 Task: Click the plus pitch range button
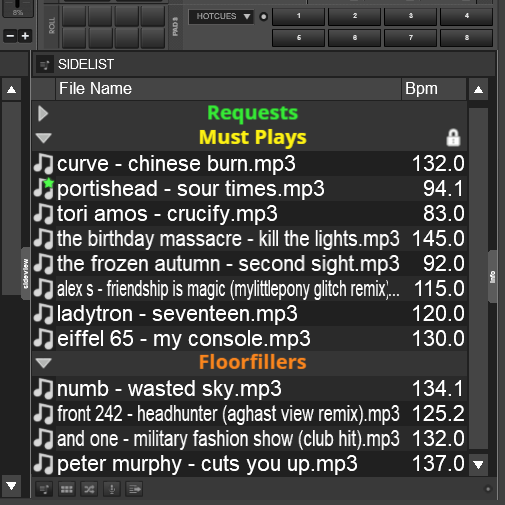pos(25,36)
